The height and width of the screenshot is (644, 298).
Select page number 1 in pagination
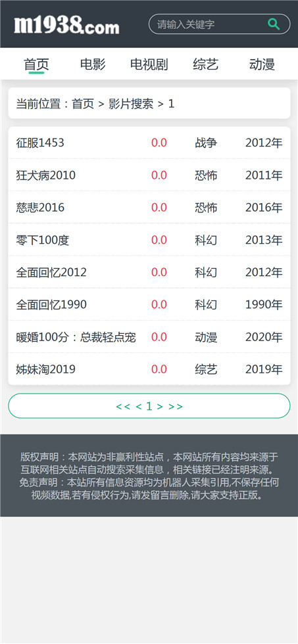tap(149, 406)
